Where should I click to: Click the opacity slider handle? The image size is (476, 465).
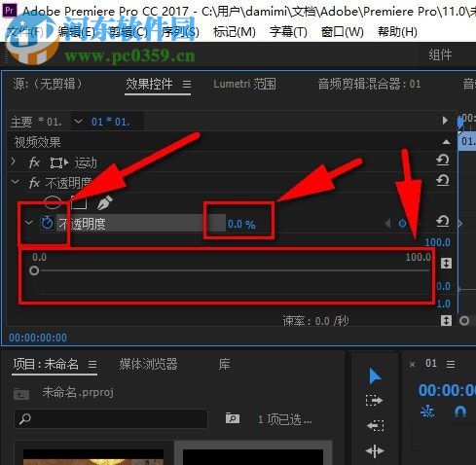tap(34, 270)
